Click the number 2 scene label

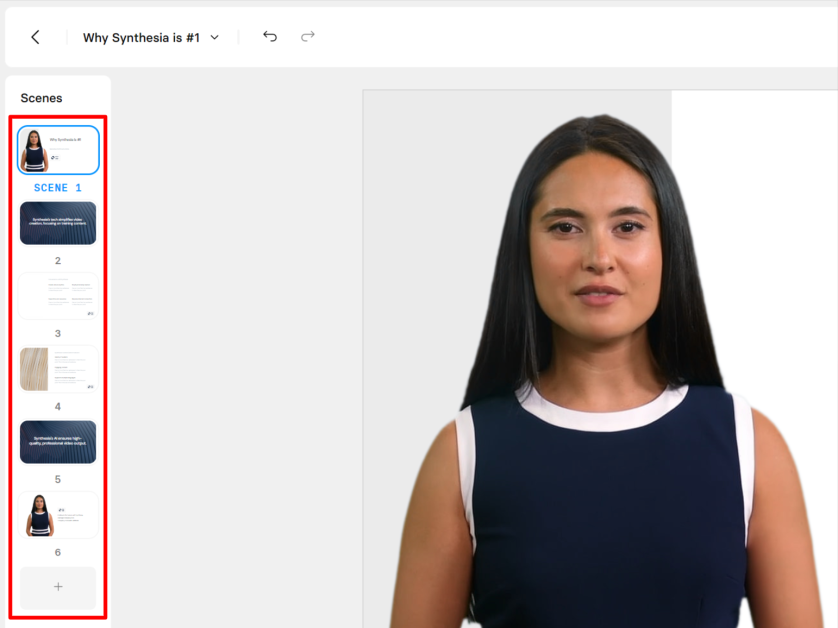58,261
